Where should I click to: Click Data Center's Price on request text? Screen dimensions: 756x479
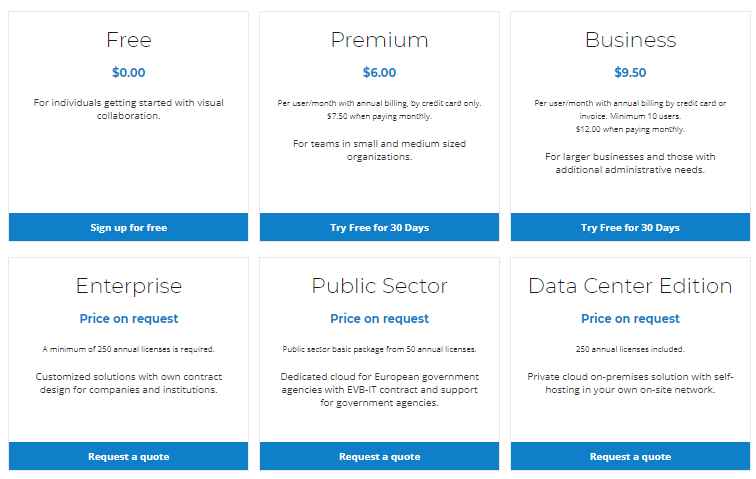(x=630, y=319)
